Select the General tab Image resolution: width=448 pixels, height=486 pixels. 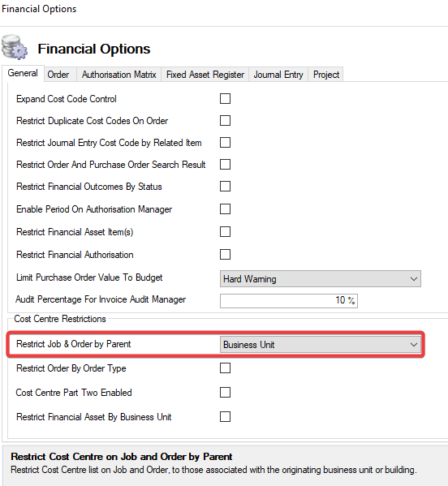tap(23, 74)
